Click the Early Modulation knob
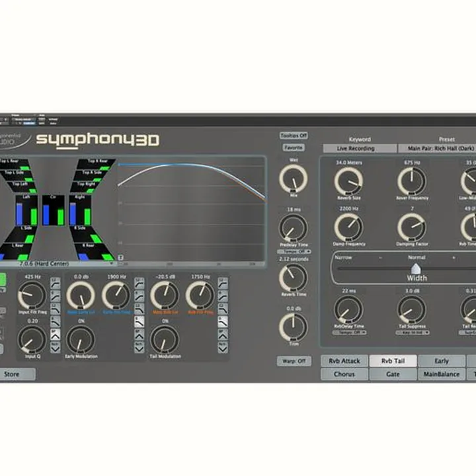The image size is (476, 476). [81, 339]
